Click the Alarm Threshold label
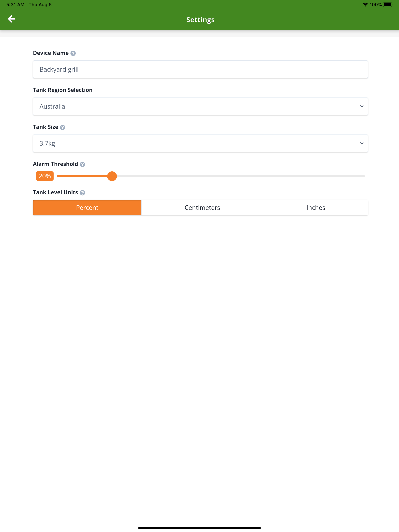Viewport: 399px width, 532px height. coord(55,164)
